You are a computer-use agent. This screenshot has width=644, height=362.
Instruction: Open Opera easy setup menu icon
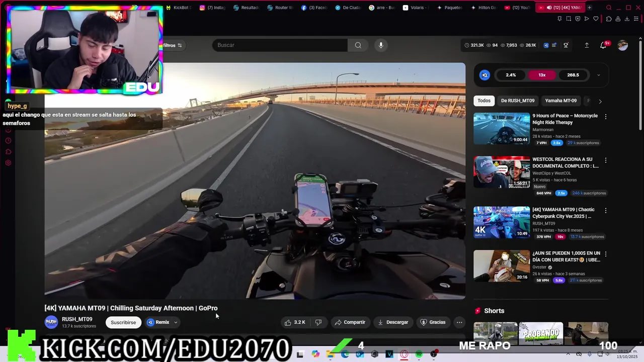[x=636, y=19]
